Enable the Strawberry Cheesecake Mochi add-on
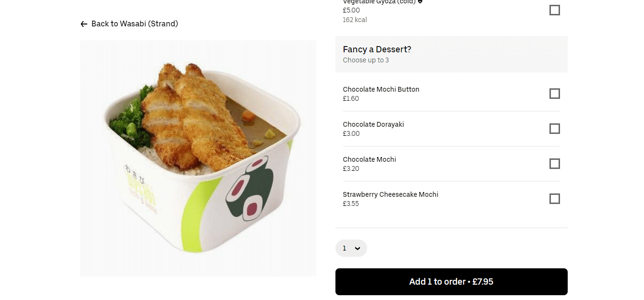Image resolution: width=644 pixels, height=300 pixels. tap(554, 199)
